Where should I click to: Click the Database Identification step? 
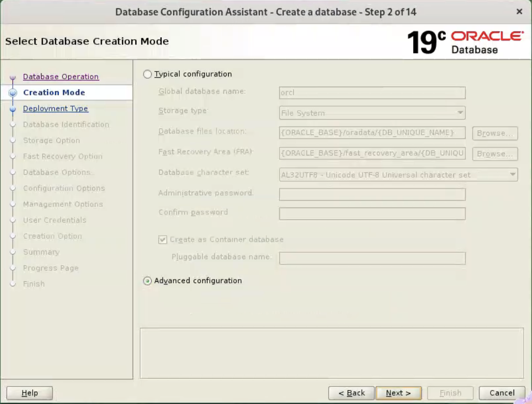point(66,124)
